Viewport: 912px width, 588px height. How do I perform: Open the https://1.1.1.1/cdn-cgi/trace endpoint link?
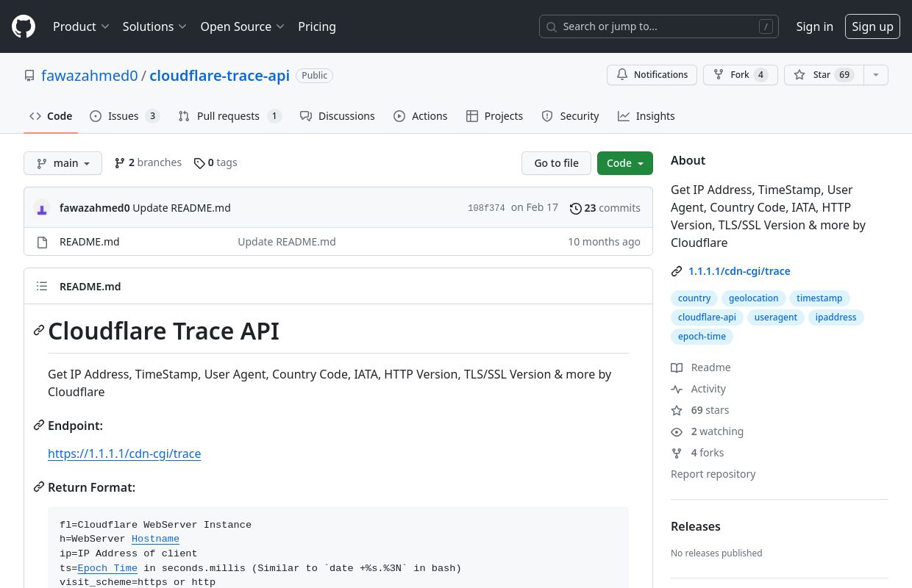[124, 453]
